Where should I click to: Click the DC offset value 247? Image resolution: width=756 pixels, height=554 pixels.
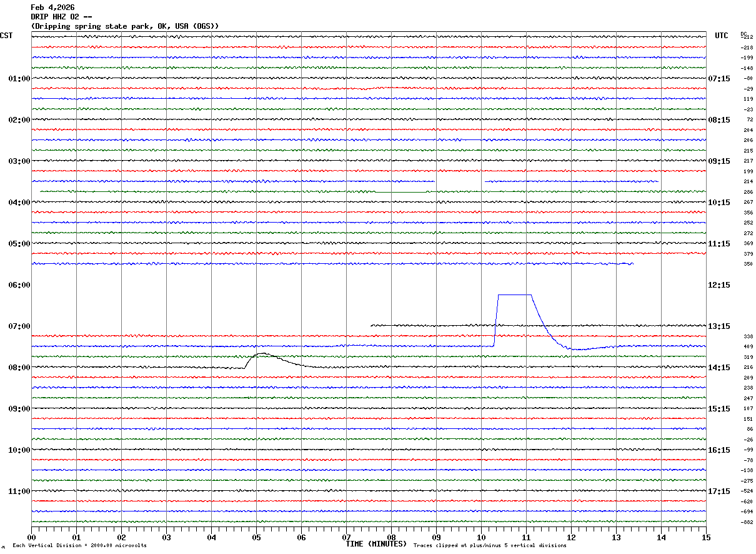[x=749, y=398]
